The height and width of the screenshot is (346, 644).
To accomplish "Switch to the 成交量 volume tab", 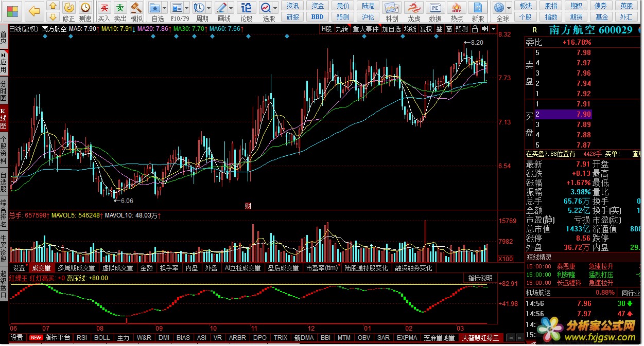I will pos(41,268).
